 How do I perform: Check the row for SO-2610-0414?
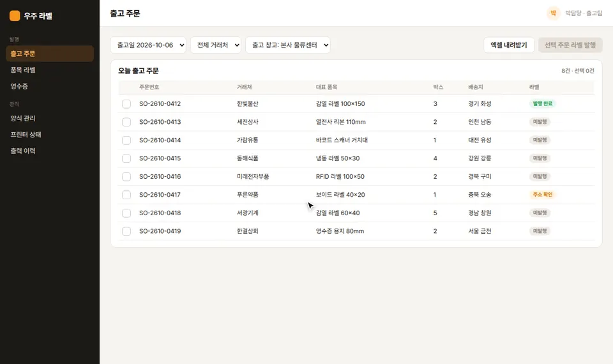tap(126, 140)
